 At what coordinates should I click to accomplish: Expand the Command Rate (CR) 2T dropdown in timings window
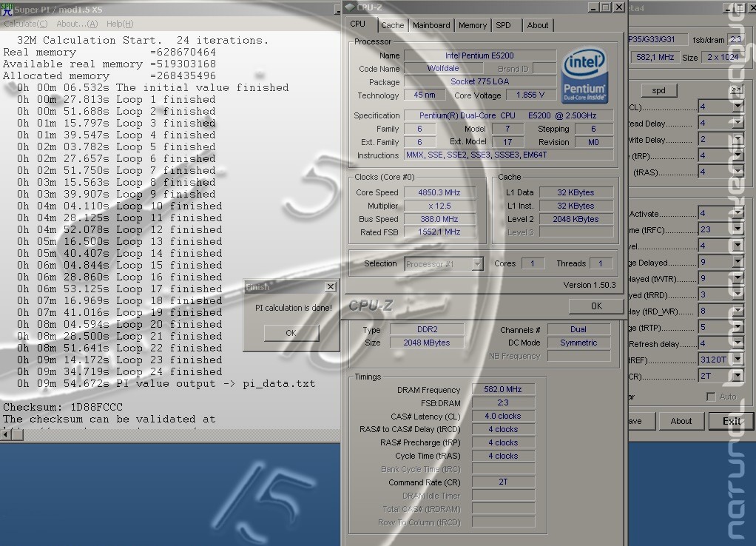pyautogui.click(x=738, y=377)
